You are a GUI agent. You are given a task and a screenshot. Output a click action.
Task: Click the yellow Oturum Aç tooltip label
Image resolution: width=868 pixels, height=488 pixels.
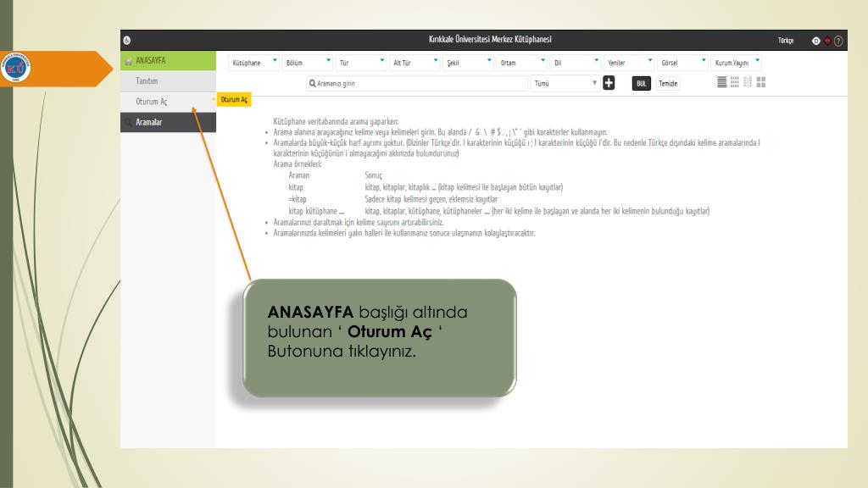234,100
